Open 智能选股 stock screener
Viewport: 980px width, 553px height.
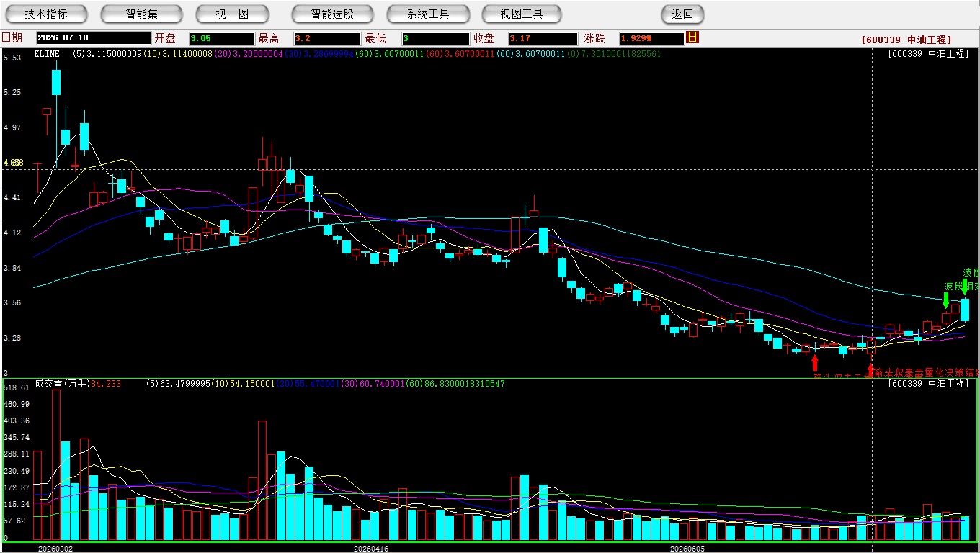click(x=332, y=14)
